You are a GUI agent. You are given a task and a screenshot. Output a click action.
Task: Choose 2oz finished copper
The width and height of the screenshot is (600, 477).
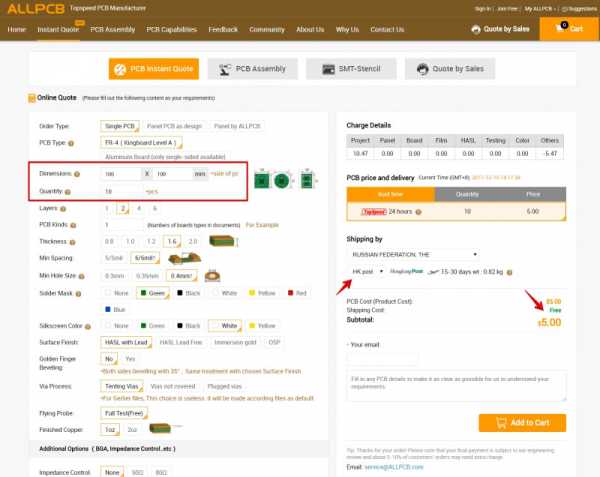coord(132,430)
